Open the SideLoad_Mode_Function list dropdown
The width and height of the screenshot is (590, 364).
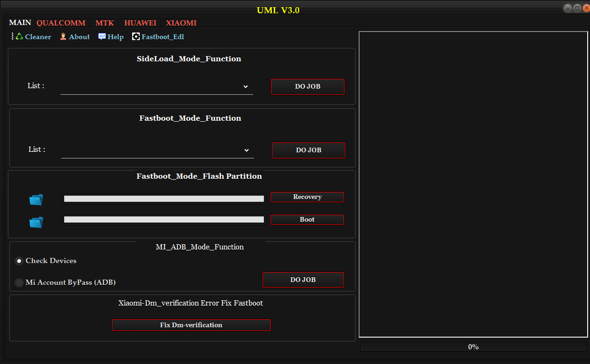(157, 86)
